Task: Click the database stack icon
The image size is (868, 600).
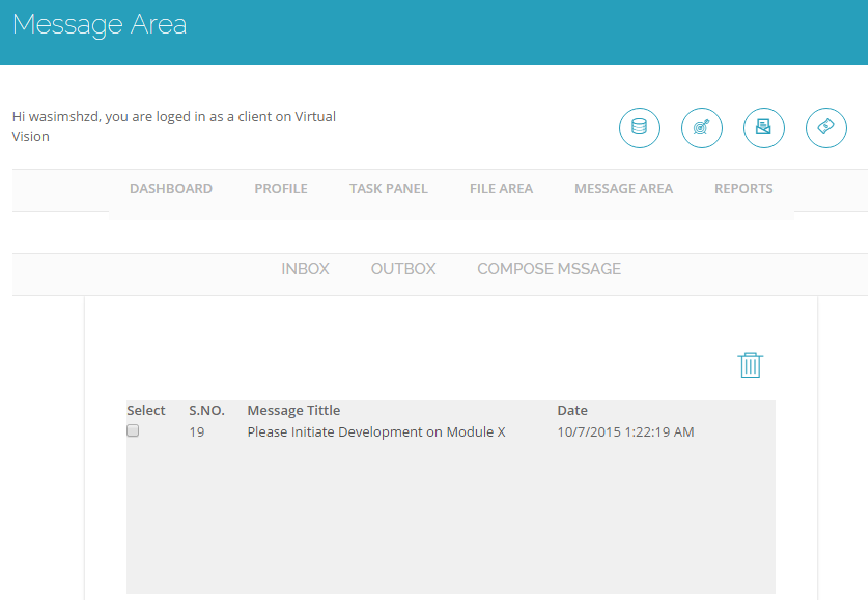Action: tap(639, 128)
